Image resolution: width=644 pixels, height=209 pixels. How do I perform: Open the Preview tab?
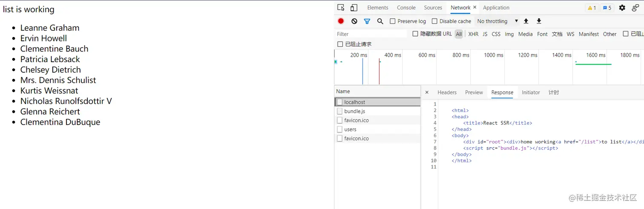coord(474,92)
